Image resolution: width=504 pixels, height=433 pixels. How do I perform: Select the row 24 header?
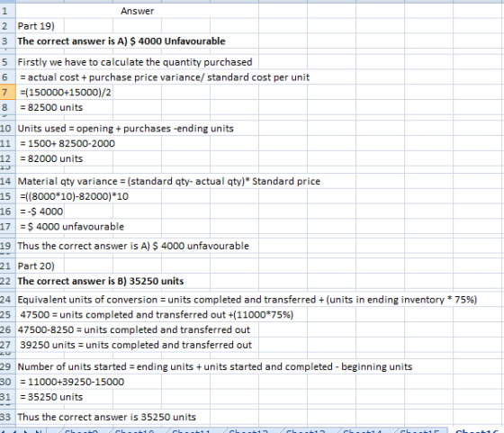[7, 299]
